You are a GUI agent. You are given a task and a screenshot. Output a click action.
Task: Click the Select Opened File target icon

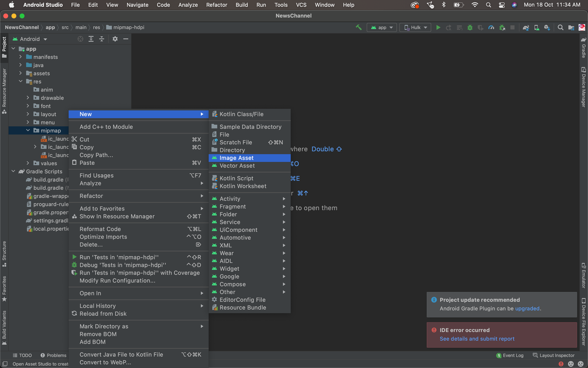coord(80,39)
